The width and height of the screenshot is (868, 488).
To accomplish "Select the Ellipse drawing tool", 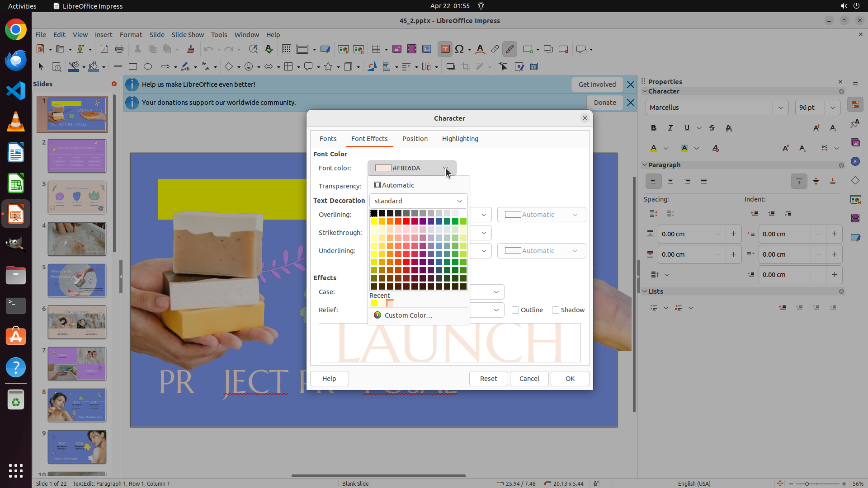I will coord(148,66).
